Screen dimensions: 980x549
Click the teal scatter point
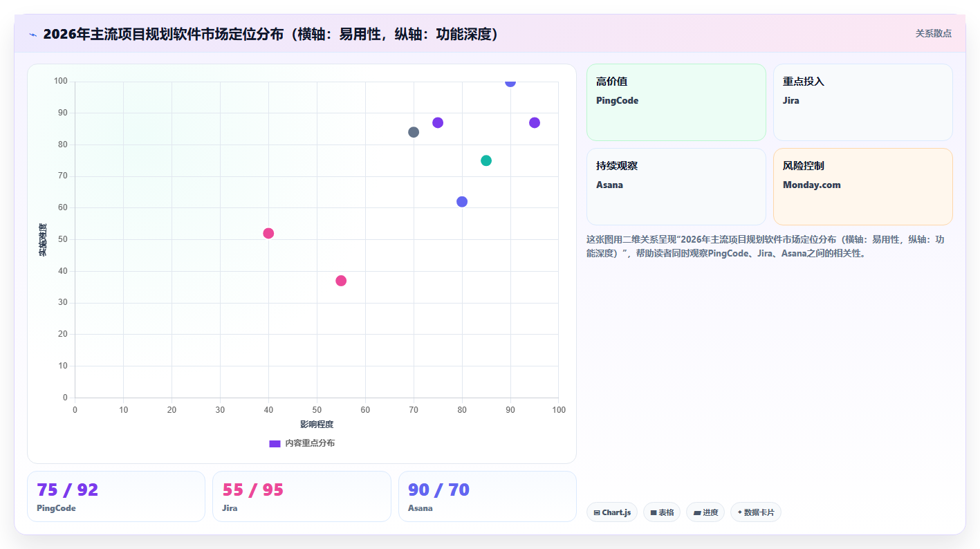point(486,160)
